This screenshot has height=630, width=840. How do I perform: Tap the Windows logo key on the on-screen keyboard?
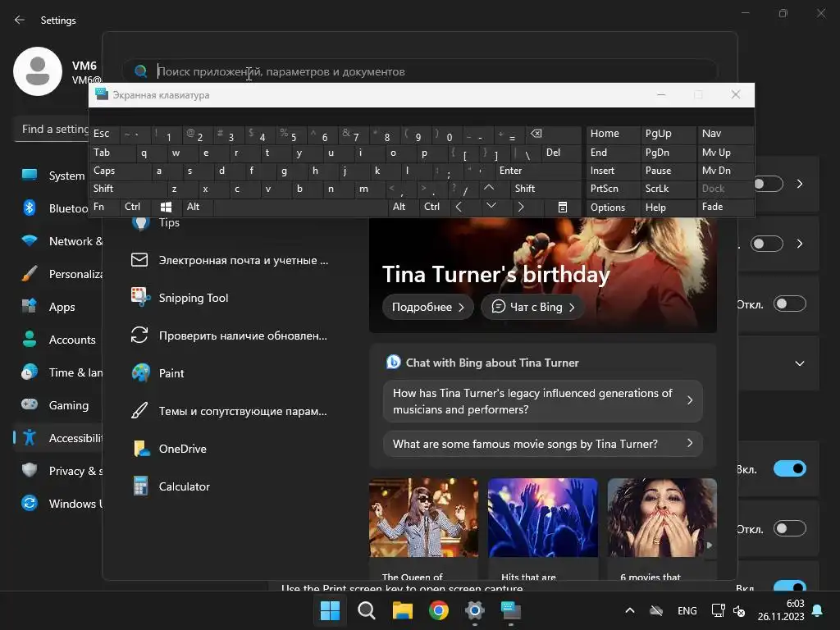pos(166,207)
